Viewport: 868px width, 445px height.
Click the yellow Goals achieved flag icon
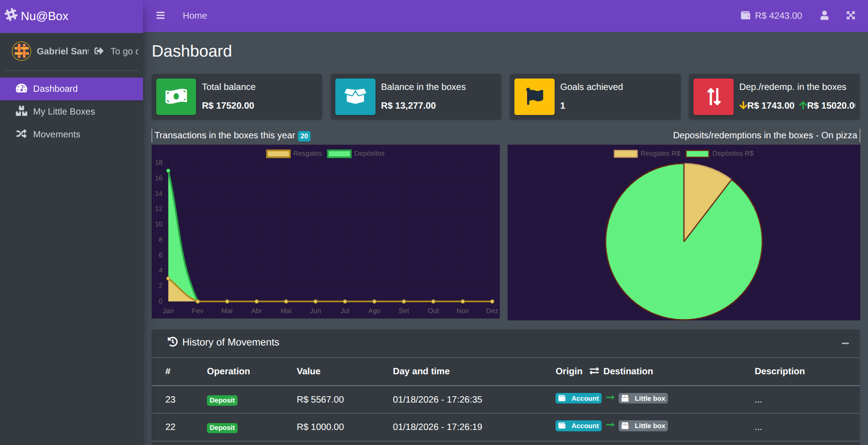534,96
